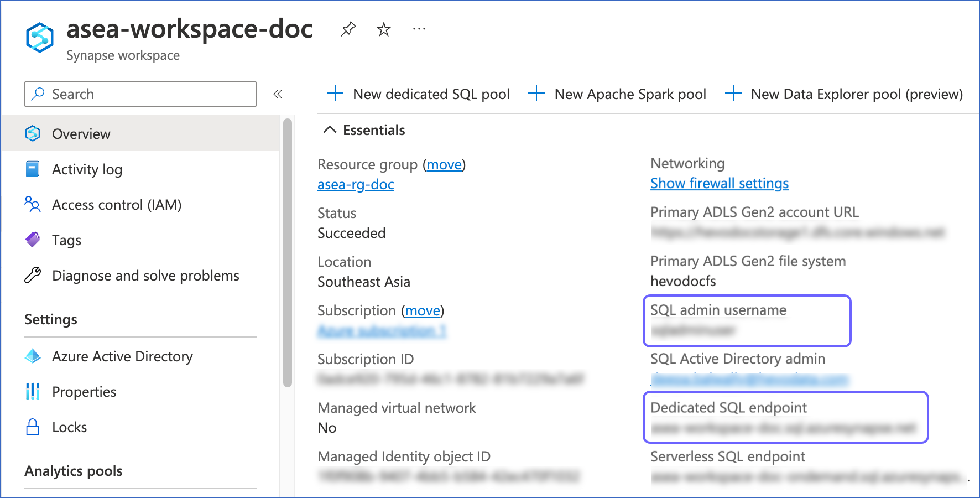Open Access control (IAM) menu item

click(x=140, y=204)
